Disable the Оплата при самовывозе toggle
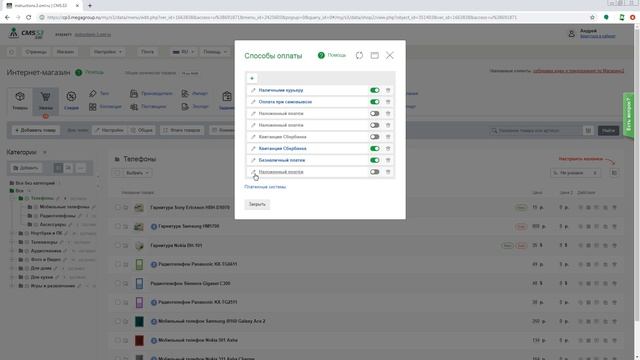 tap(375, 102)
